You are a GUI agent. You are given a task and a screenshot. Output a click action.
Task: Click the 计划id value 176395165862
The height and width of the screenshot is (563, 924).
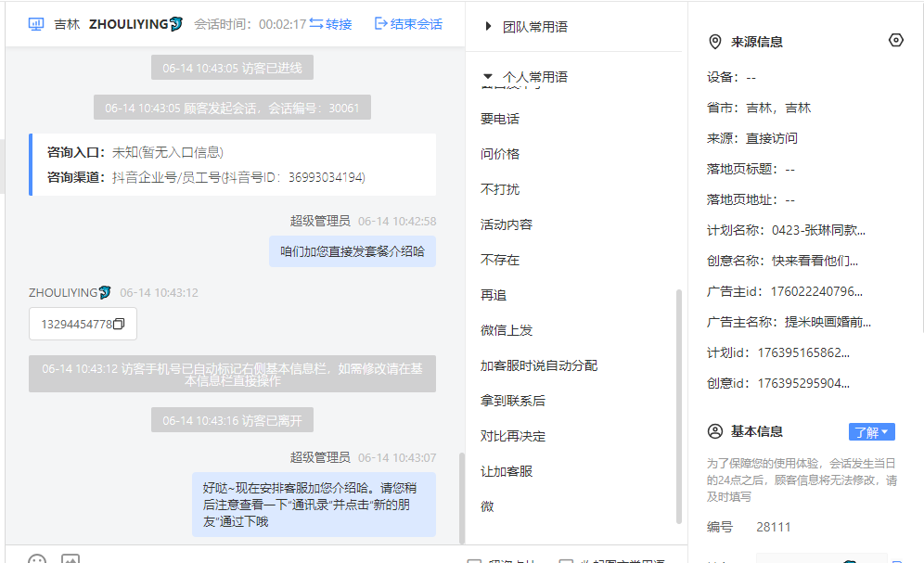(803, 352)
